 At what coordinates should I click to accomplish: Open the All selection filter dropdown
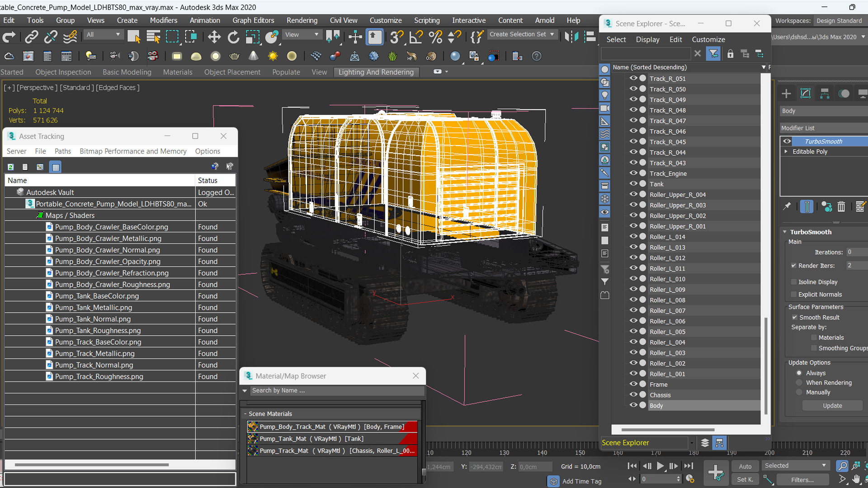104,34
